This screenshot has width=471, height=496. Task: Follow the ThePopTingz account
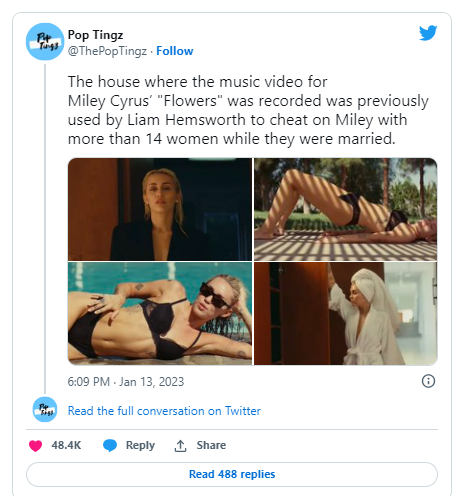[175, 51]
